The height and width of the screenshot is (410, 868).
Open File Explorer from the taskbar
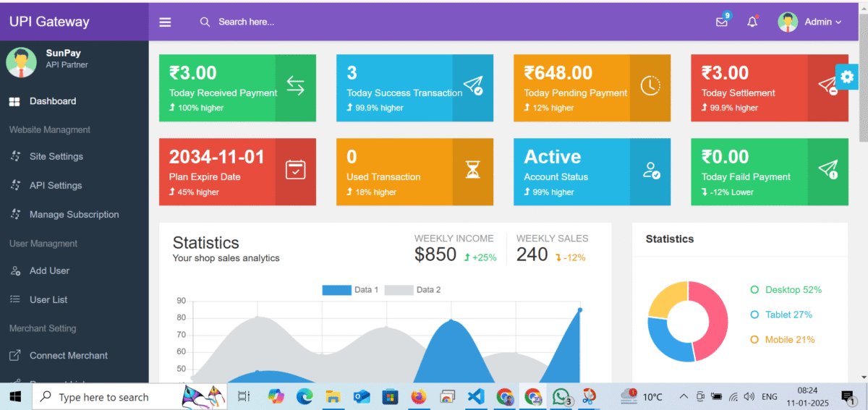pyautogui.click(x=333, y=396)
